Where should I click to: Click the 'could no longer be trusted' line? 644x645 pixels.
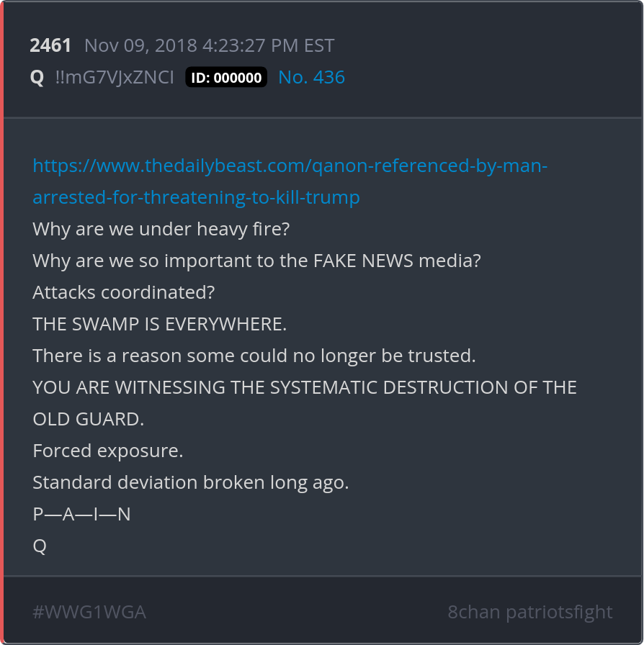254,356
